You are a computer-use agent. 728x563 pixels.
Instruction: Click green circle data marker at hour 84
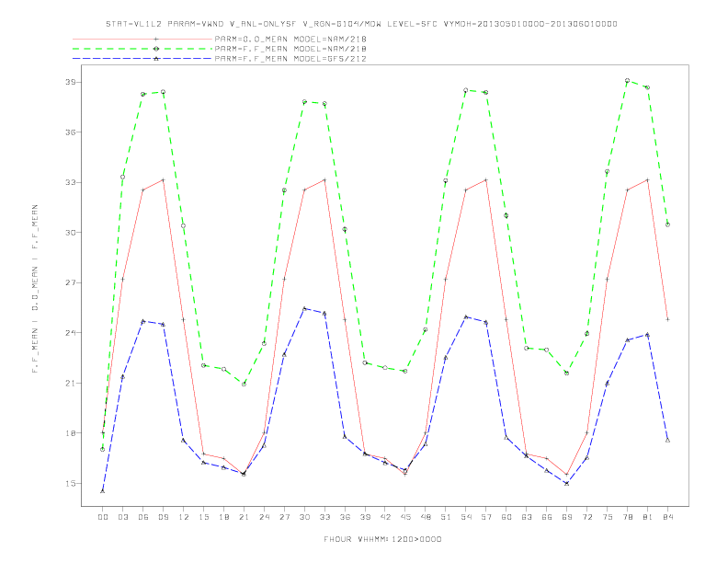tap(667, 224)
